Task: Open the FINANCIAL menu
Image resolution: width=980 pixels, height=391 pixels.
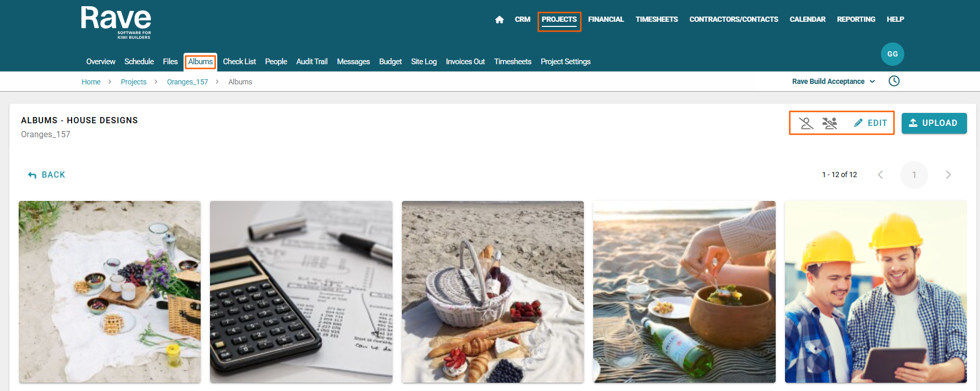Action: pyautogui.click(x=606, y=20)
